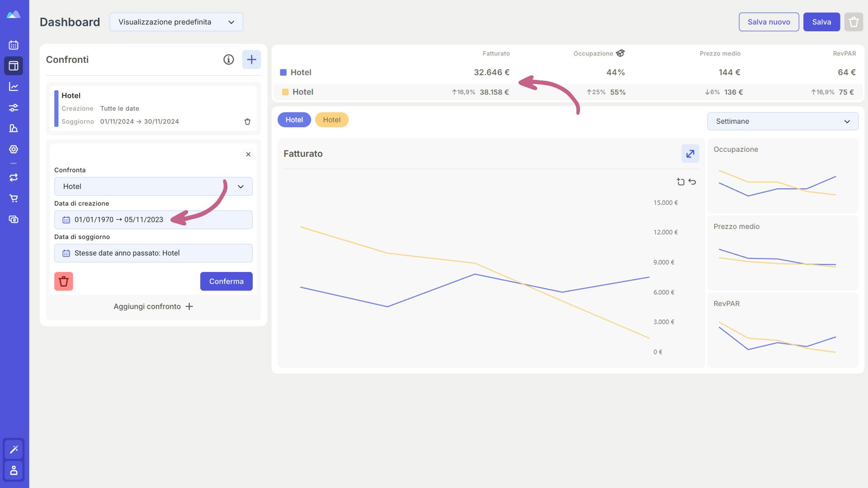Open the calendar icon in the sidebar
Viewport: 868px width, 488px height.
tap(14, 45)
